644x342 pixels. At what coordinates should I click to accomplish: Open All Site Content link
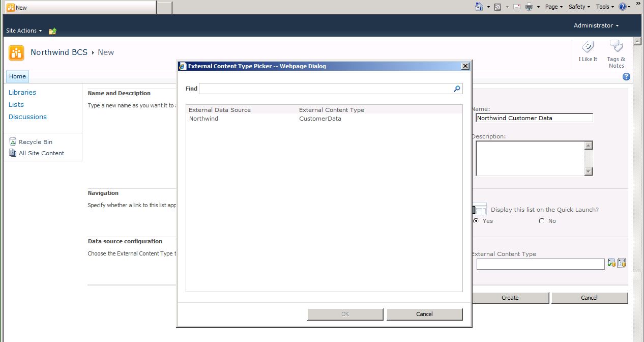pos(42,153)
